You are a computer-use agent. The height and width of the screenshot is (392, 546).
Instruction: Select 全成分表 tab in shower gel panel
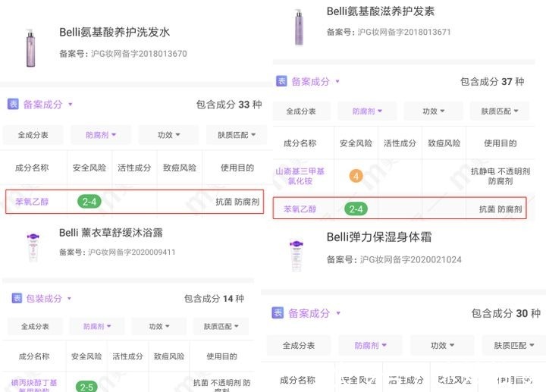tap(35, 326)
